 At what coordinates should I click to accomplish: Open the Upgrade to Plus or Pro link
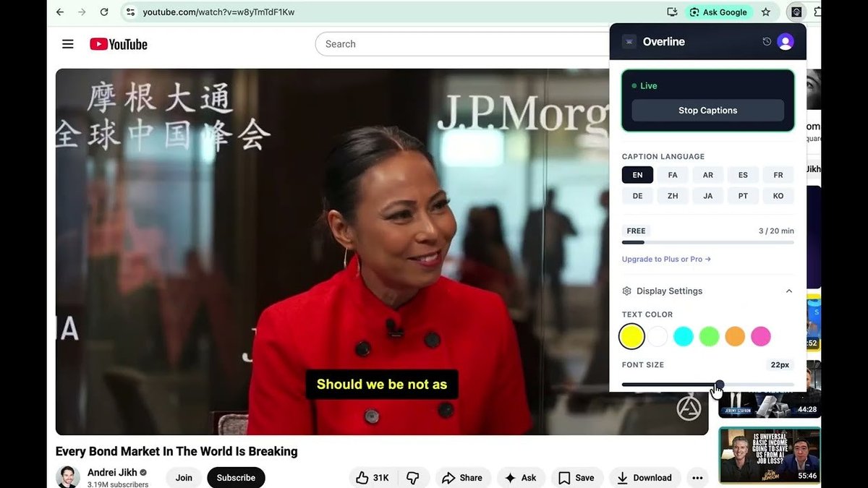[666, 259]
